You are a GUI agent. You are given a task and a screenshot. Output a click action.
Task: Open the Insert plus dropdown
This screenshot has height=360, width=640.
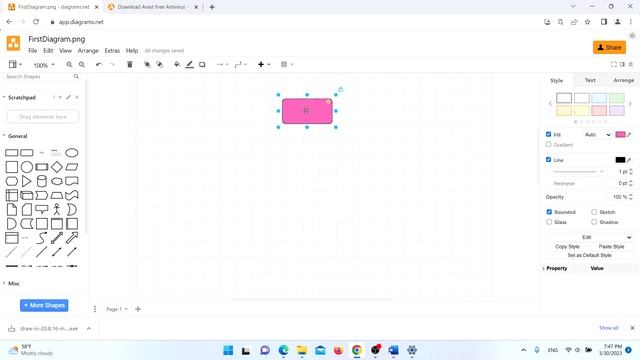(x=264, y=64)
